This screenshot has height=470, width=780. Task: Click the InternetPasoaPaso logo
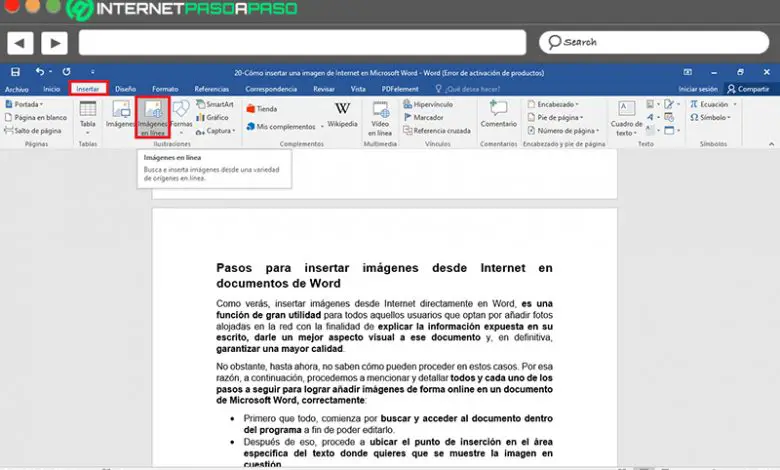(182, 9)
